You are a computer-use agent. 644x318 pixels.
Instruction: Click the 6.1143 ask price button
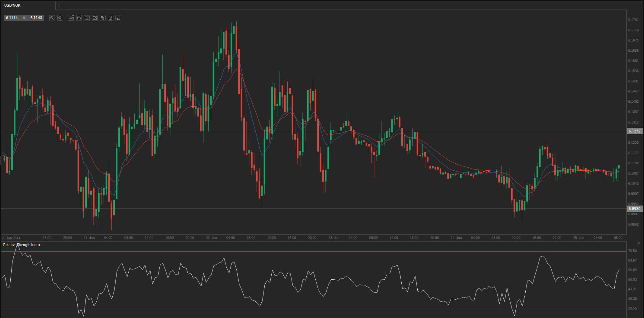click(36, 18)
